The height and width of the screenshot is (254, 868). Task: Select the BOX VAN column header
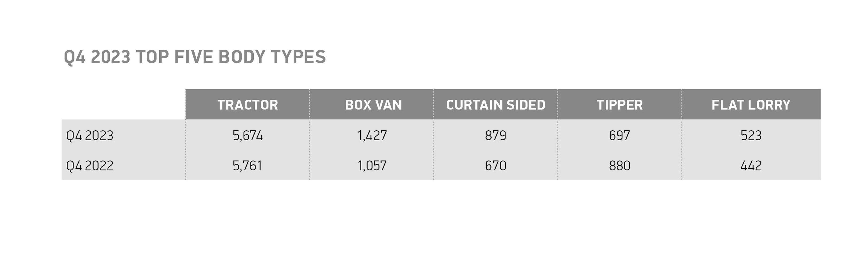[x=373, y=105]
